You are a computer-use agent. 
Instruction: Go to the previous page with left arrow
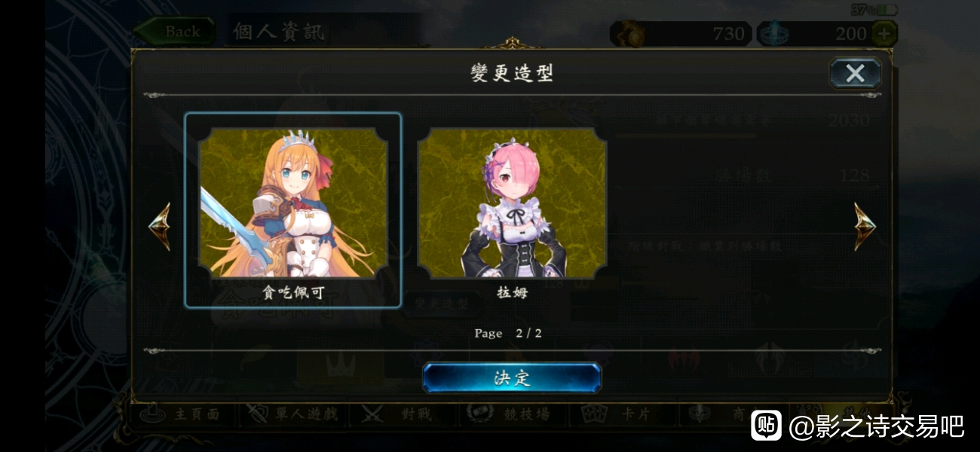tap(160, 226)
